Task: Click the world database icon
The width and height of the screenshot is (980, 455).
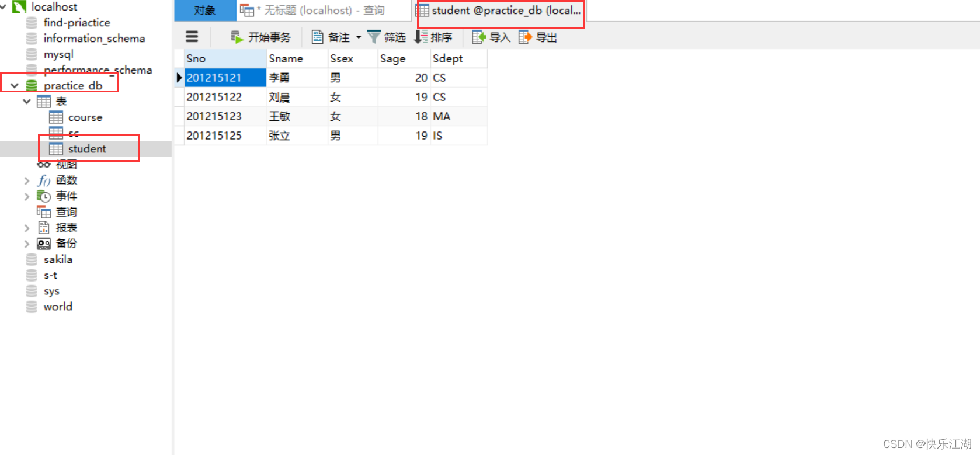Action: pos(32,307)
